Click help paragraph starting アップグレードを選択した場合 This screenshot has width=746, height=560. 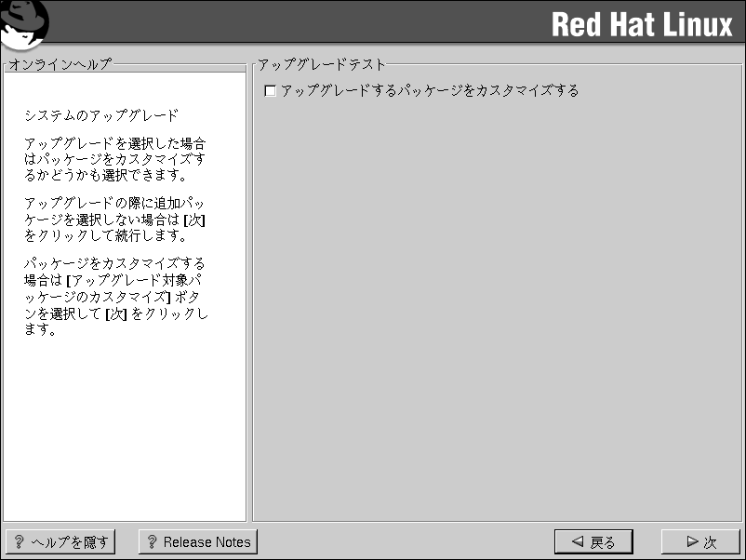click(x=114, y=159)
